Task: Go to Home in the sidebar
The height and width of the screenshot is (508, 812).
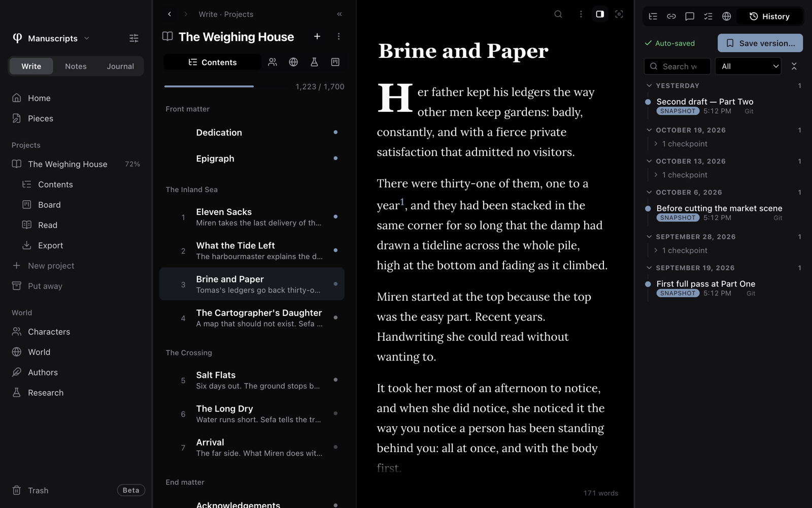Action: coord(31,98)
